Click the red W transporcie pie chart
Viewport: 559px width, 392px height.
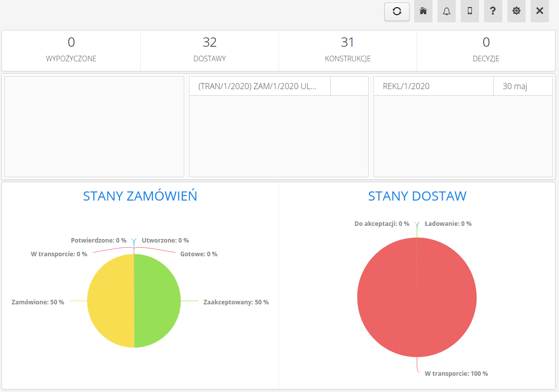pyautogui.click(x=417, y=304)
